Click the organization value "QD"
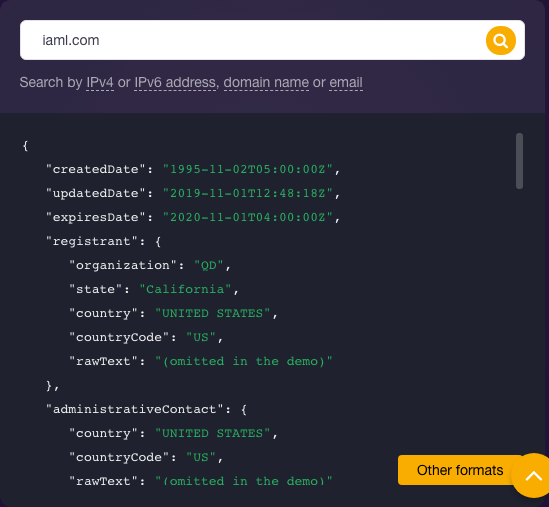The width and height of the screenshot is (549, 507). pyautogui.click(x=209, y=265)
